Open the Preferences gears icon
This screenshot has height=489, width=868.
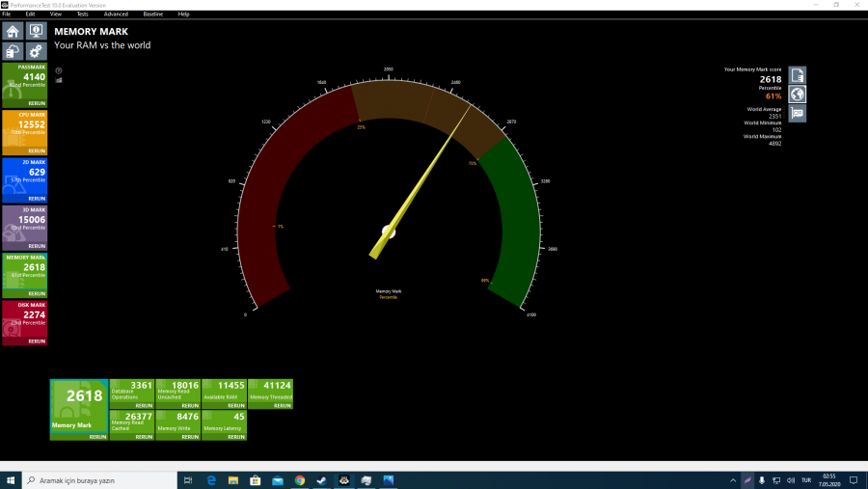click(x=36, y=51)
